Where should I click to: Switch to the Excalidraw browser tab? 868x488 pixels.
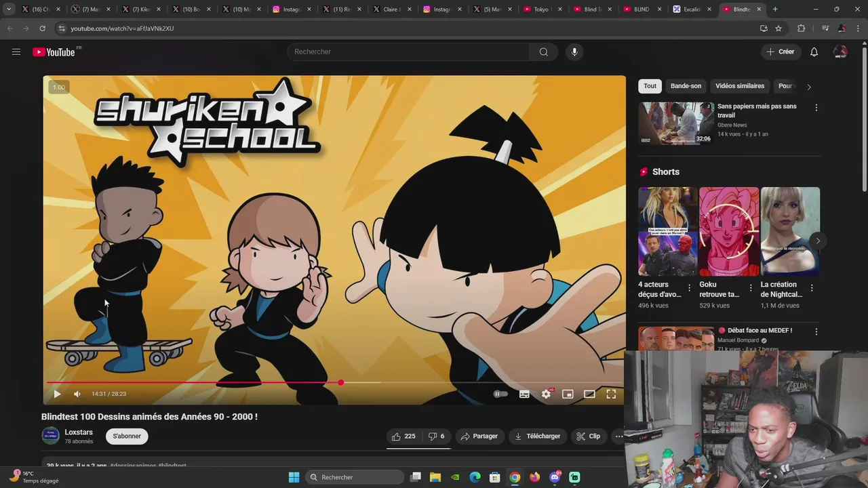692,9
